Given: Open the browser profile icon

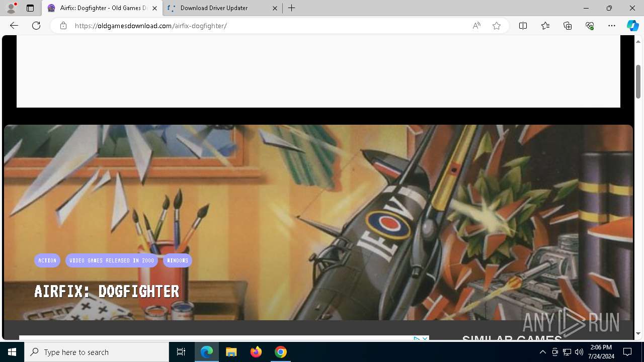Looking at the screenshot, I should [x=11, y=8].
